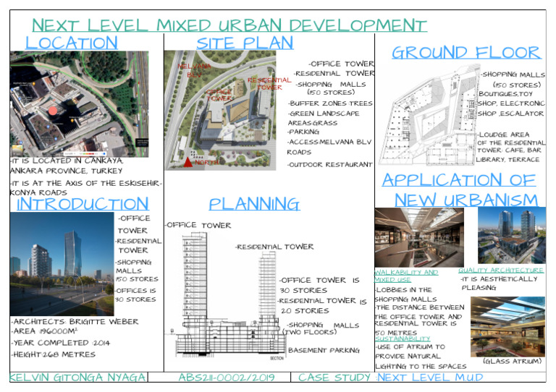556x392 pixels.
Task: Click the 'Application of' heading line
Action: [x=459, y=179]
